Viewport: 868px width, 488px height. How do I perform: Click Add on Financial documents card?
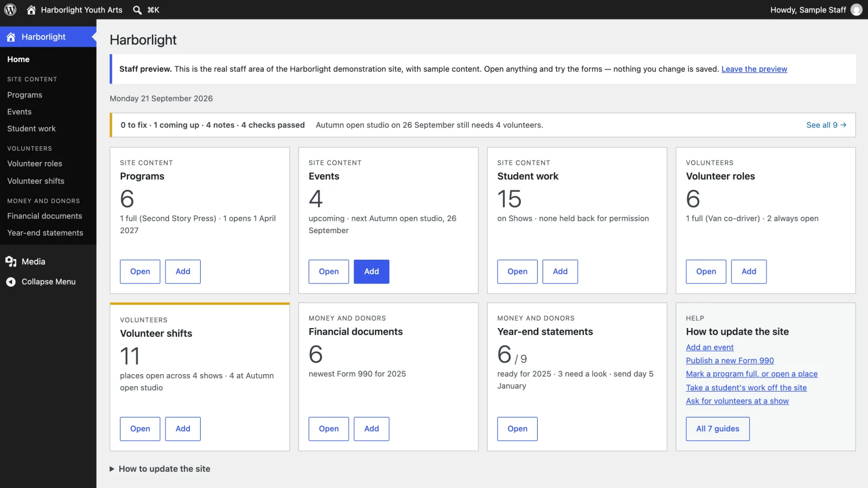click(x=372, y=429)
